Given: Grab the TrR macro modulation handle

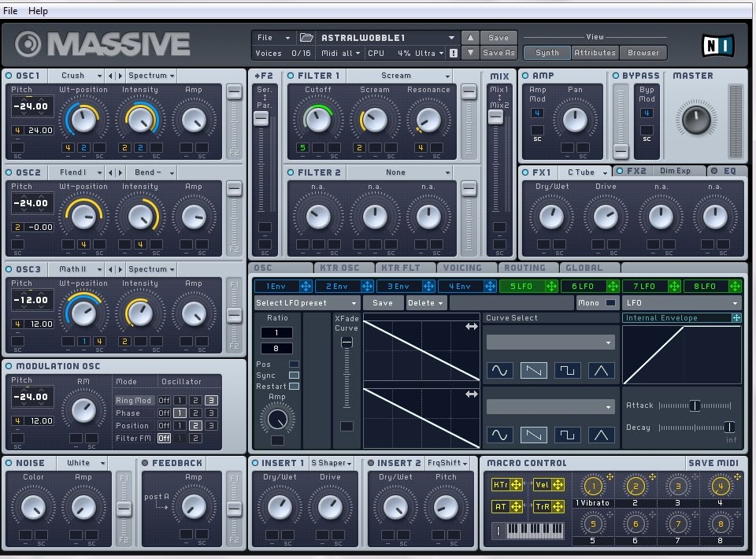Looking at the screenshot, I should click(x=558, y=506).
